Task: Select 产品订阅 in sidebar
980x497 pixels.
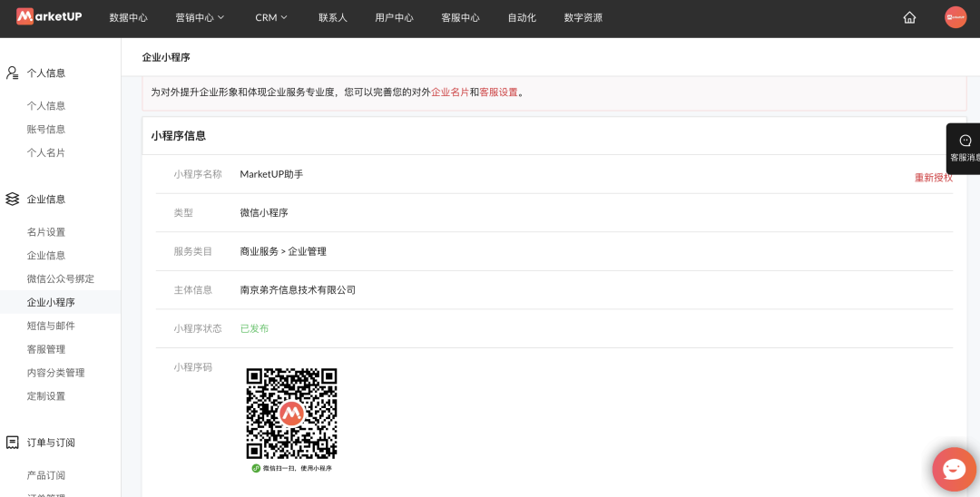Action: [46, 475]
